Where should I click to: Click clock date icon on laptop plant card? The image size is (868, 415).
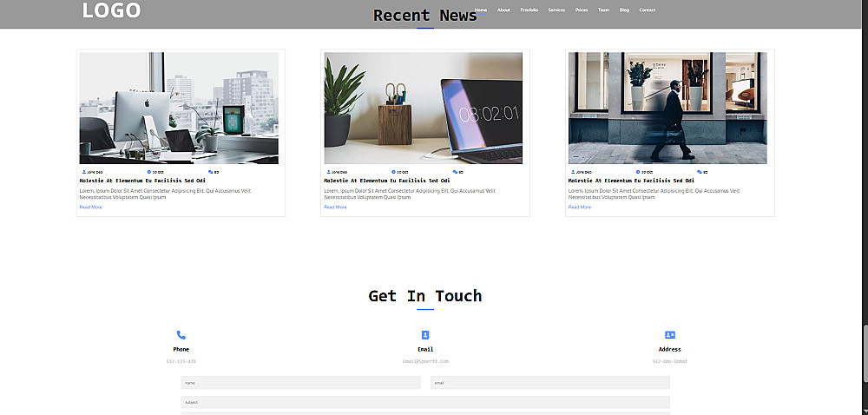click(393, 172)
